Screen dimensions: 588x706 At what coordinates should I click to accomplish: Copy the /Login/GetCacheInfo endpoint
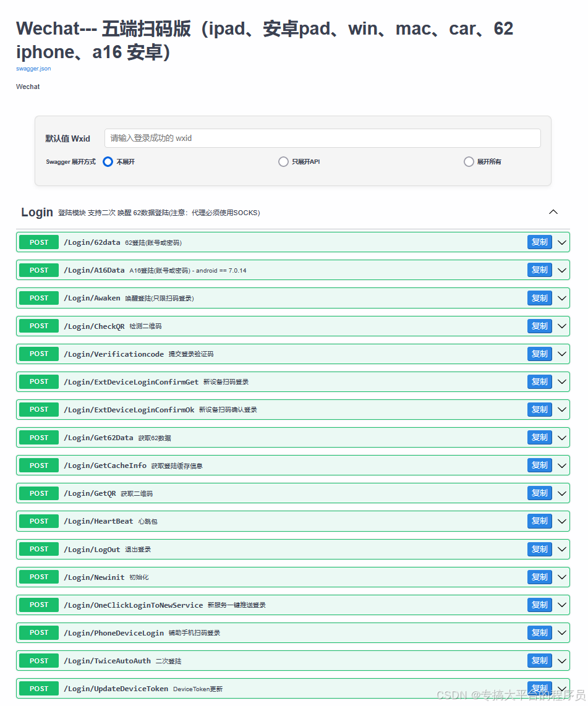pos(539,466)
